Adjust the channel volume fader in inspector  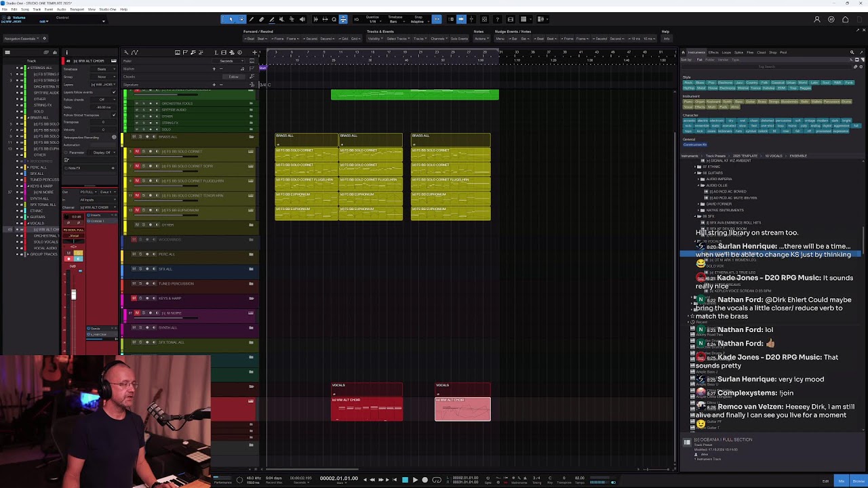click(x=74, y=295)
